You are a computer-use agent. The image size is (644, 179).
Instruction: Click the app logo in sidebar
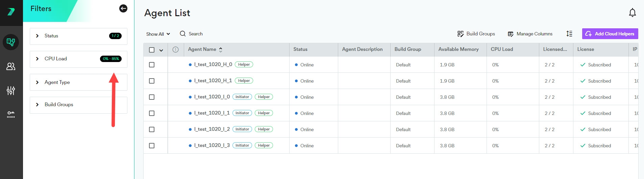click(x=11, y=12)
